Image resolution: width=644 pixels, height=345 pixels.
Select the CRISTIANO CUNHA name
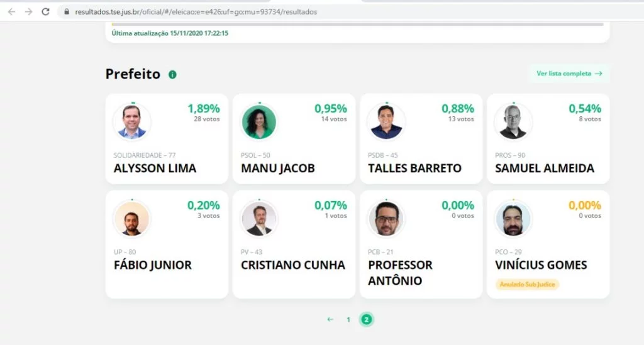293,265
